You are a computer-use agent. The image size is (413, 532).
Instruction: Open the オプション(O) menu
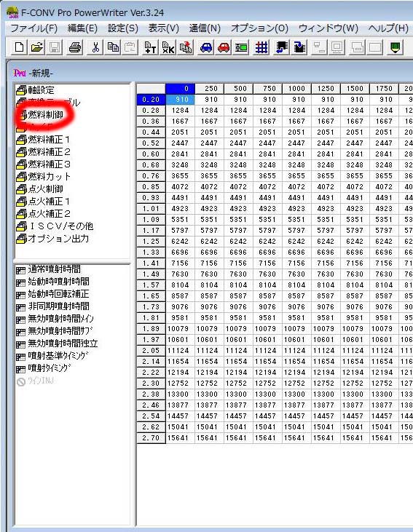click(x=259, y=28)
